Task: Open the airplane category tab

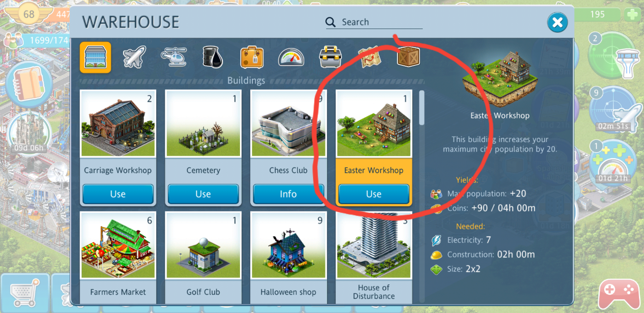Action: [x=134, y=57]
